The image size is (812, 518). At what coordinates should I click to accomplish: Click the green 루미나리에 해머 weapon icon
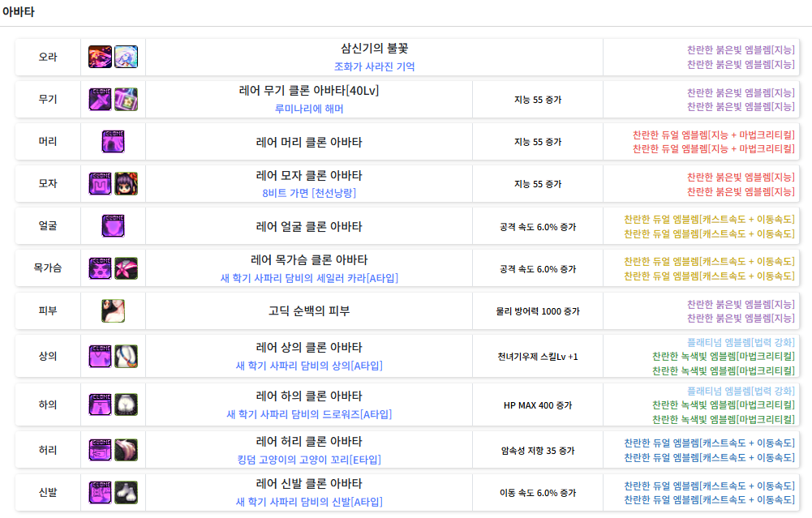click(126, 99)
